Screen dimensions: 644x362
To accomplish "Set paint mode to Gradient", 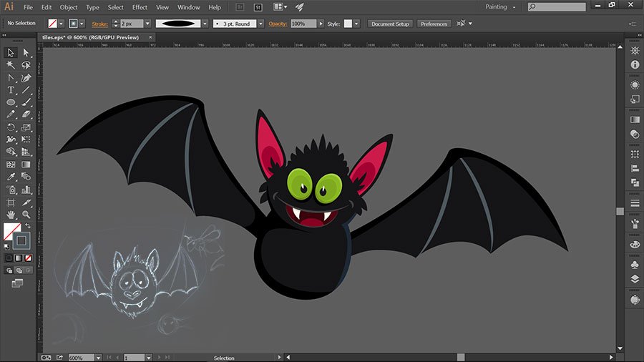I will click(19, 258).
